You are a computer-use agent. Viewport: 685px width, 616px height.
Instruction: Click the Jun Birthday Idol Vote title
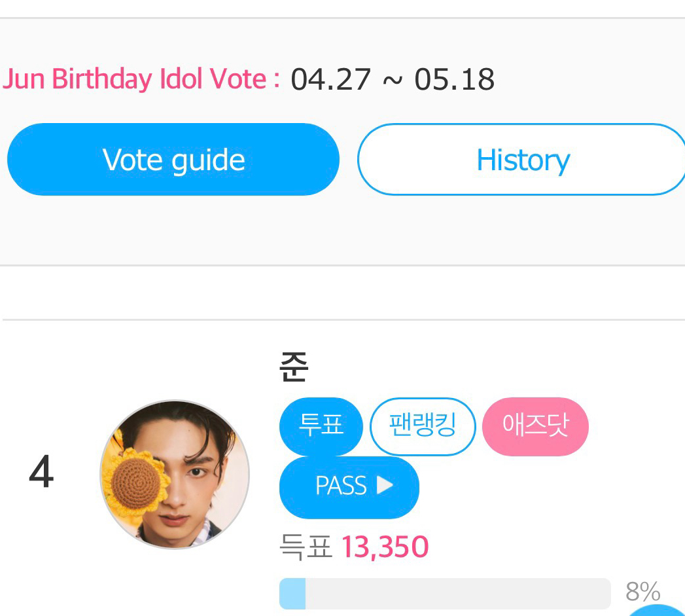pyautogui.click(x=141, y=80)
